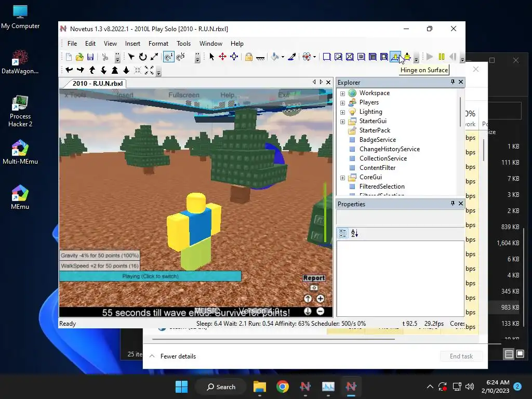
Task: Select the 2010 - R.U.N.rbxl tab
Action: point(98,84)
